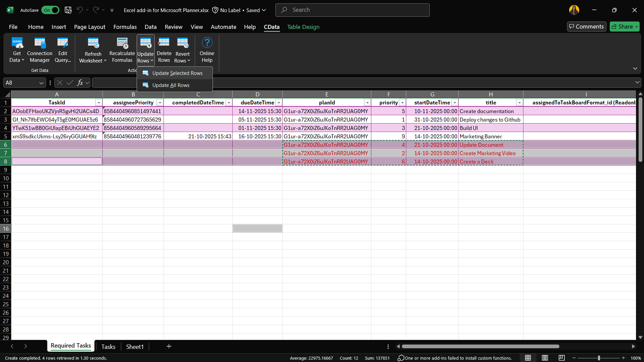Open Online Help

point(207,43)
